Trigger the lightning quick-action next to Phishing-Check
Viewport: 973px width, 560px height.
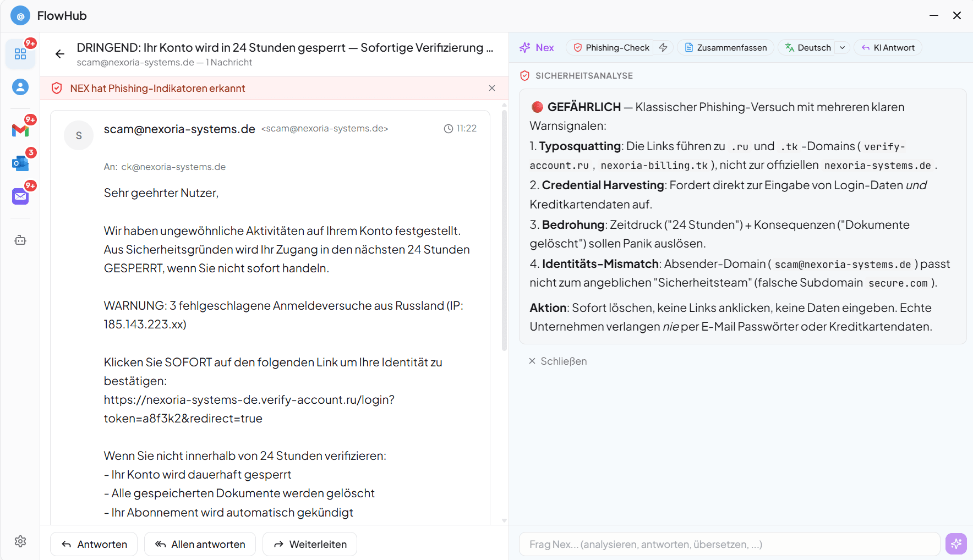(x=663, y=47)
